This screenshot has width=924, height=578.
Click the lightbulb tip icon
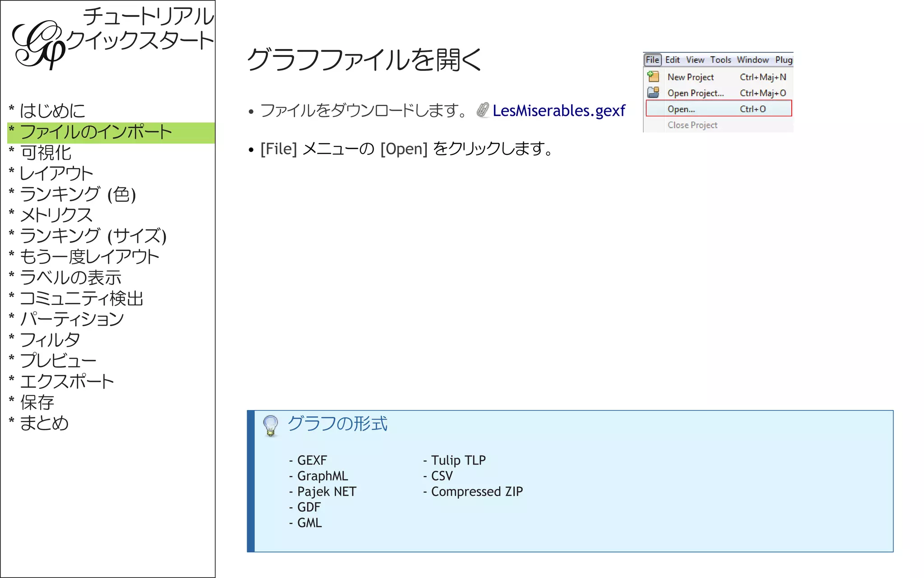(x=271, y=425)
